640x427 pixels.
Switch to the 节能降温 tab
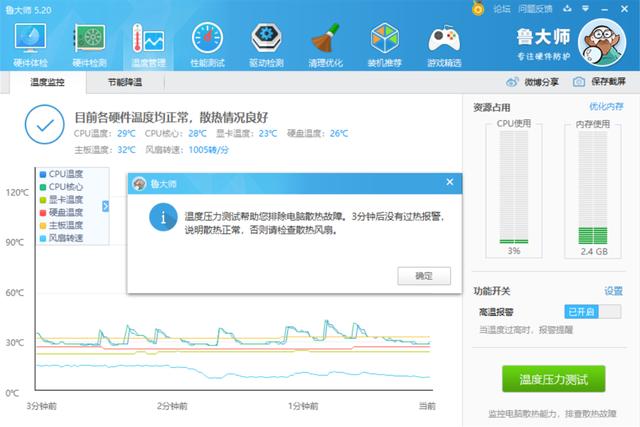(x=125, y=82)
